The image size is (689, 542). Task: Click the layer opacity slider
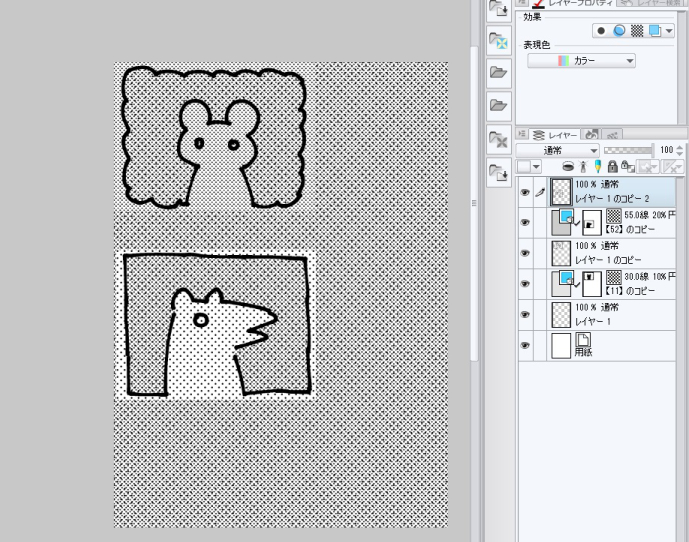click(x=629, y=150)
